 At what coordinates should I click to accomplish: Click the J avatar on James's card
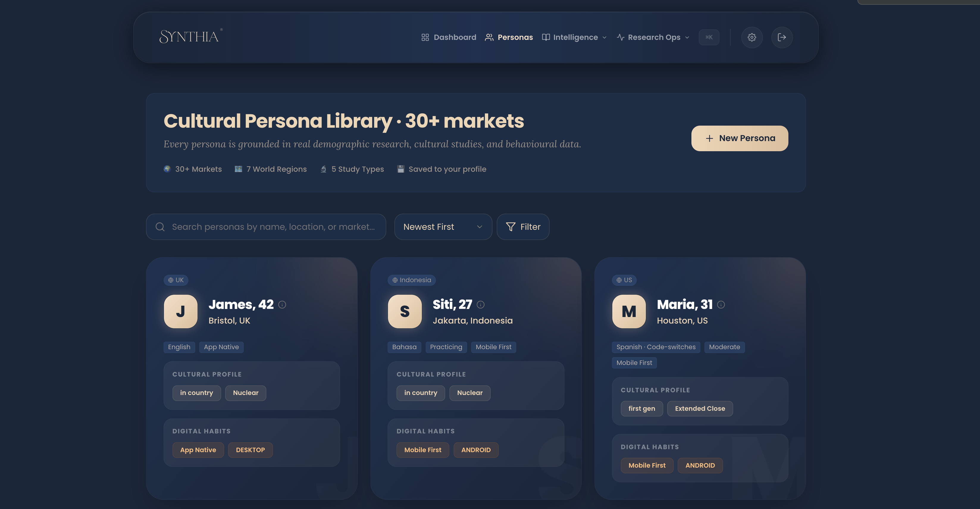tap(181, 311)
